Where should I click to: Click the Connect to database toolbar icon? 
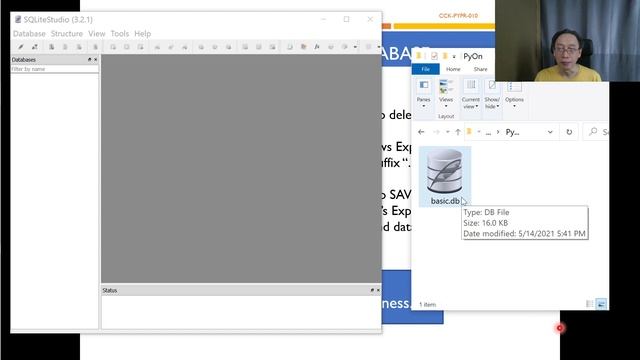click(x=21, y=47)
